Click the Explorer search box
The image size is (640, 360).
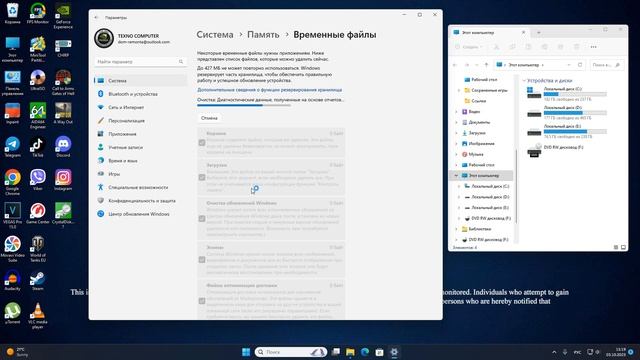[x=607, y=65]
